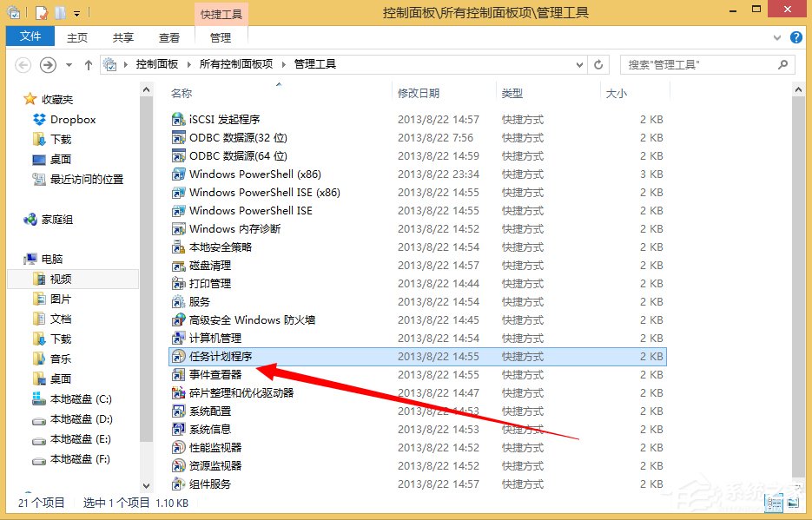This screenshot has height=520, width=812.
Task: Click the Administrative Tools icon in address bar
Action: [110, 63]
